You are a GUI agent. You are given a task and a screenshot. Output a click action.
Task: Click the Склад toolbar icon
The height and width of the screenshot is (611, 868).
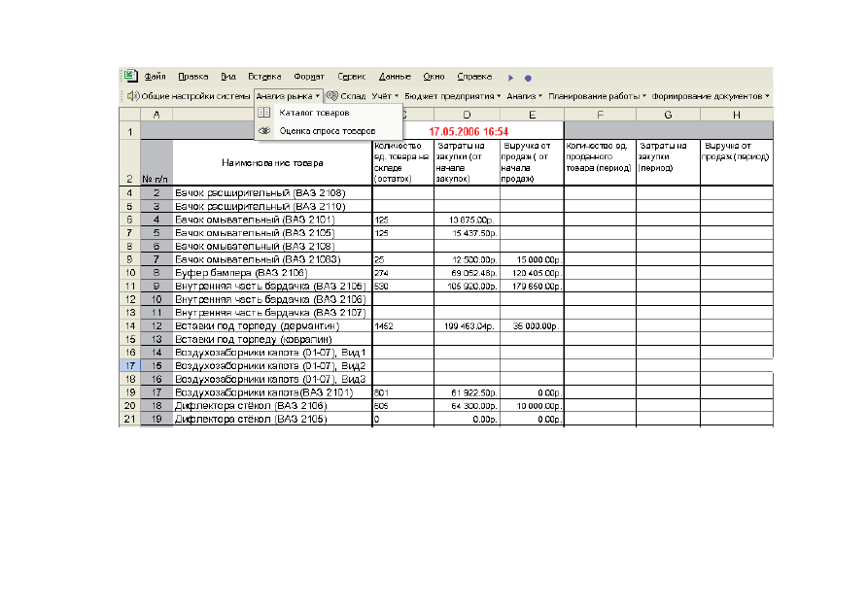click(x=332, y=96)
